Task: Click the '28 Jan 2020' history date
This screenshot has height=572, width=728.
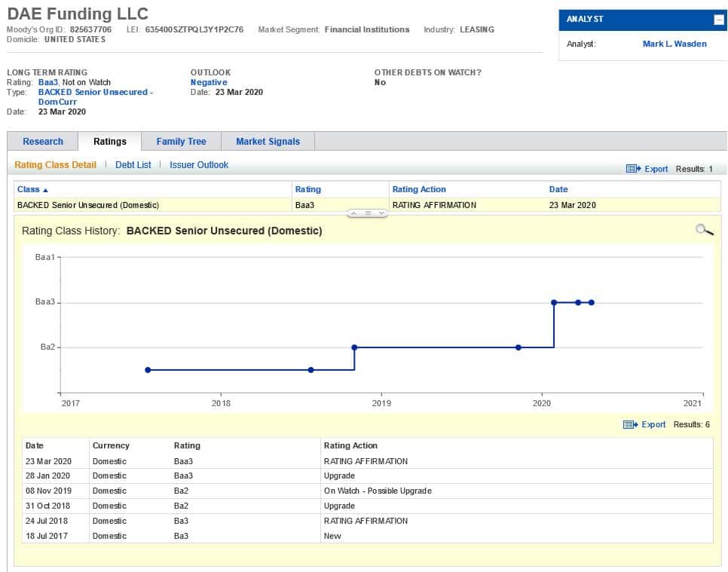Action: [x=47, y=476]
